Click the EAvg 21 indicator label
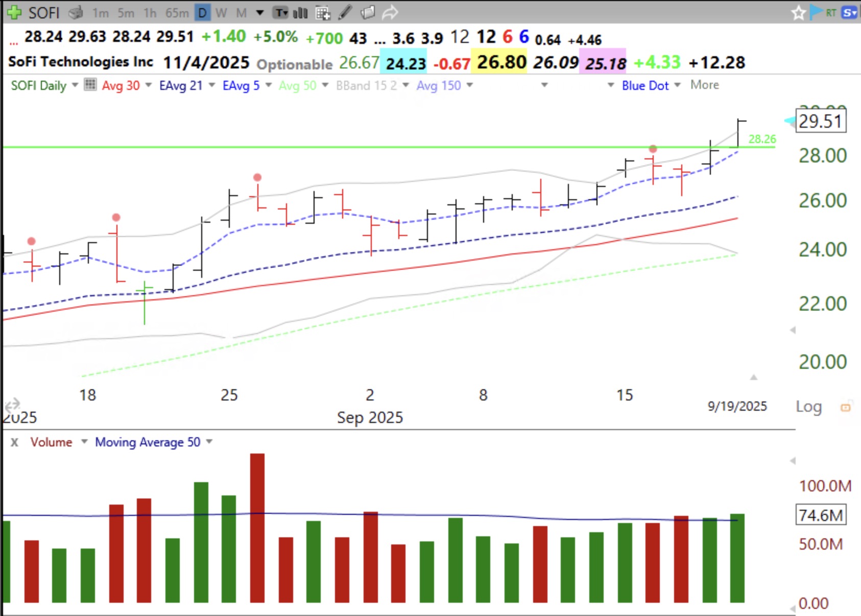The image size is (861, 616). click(181, 85)
